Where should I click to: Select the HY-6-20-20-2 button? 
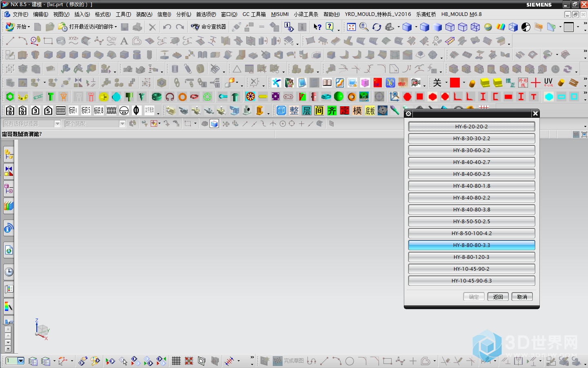pos(472,127)
